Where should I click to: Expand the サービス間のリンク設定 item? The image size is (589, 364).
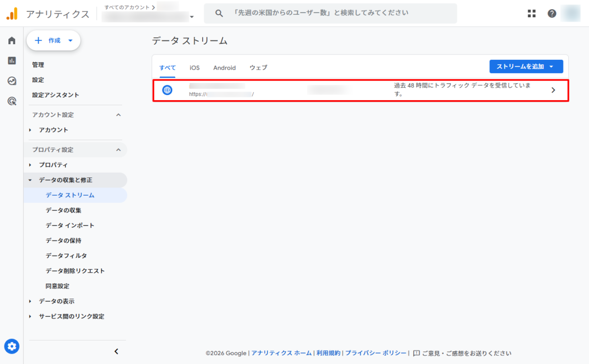[x=71, y=316]
